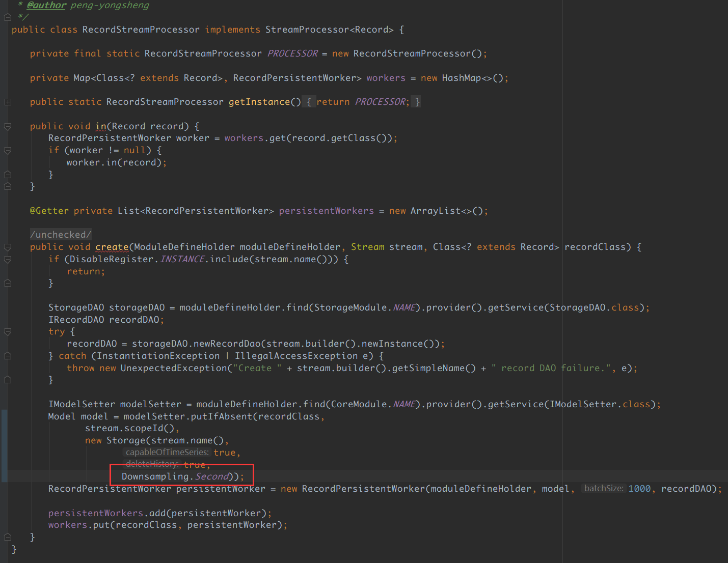Screen dimensions: 728x563
Task: Click the 'return;' statement inside create
Action: [x=86, y=271]
